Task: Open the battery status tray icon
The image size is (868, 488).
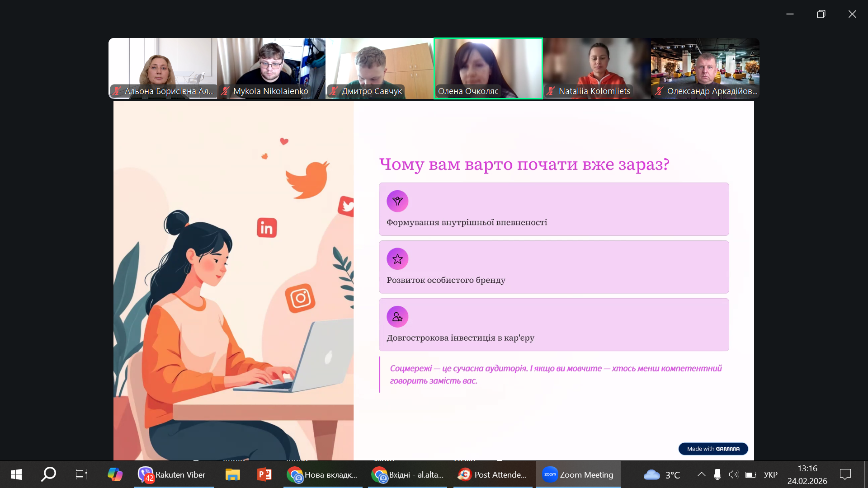Action: pyautogui.click(x=750, y=474)
